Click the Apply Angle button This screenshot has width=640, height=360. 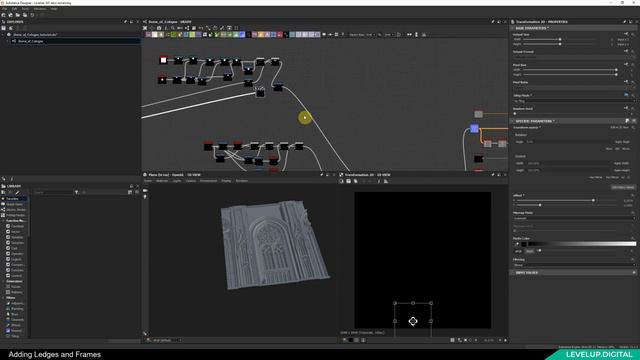click(x=622, y=142)
